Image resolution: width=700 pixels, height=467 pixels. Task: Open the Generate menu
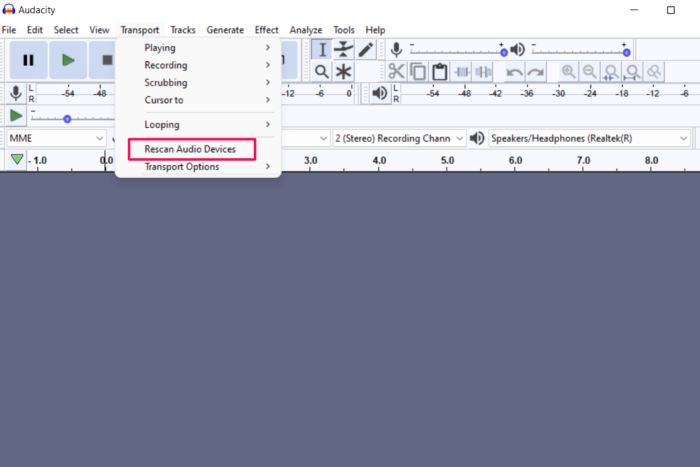[225, 30]
